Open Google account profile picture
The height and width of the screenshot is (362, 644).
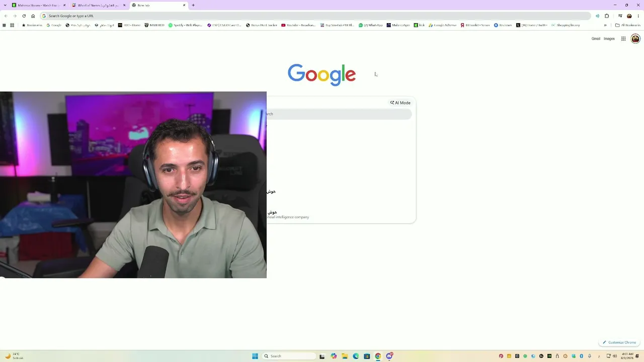coord(635,39)
